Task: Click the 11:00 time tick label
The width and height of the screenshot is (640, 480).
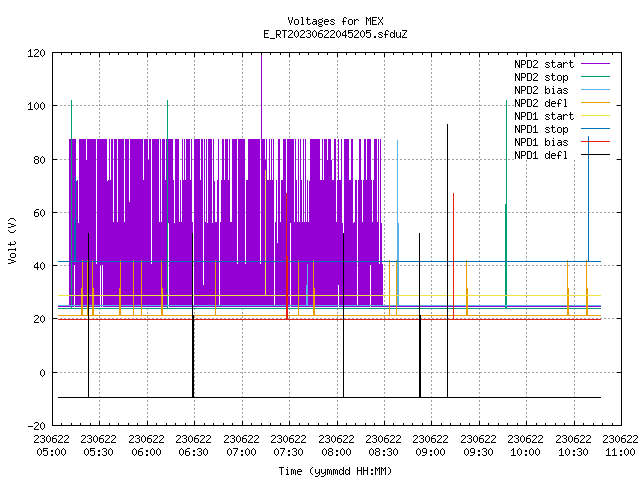Action: [x=620, y=452]
